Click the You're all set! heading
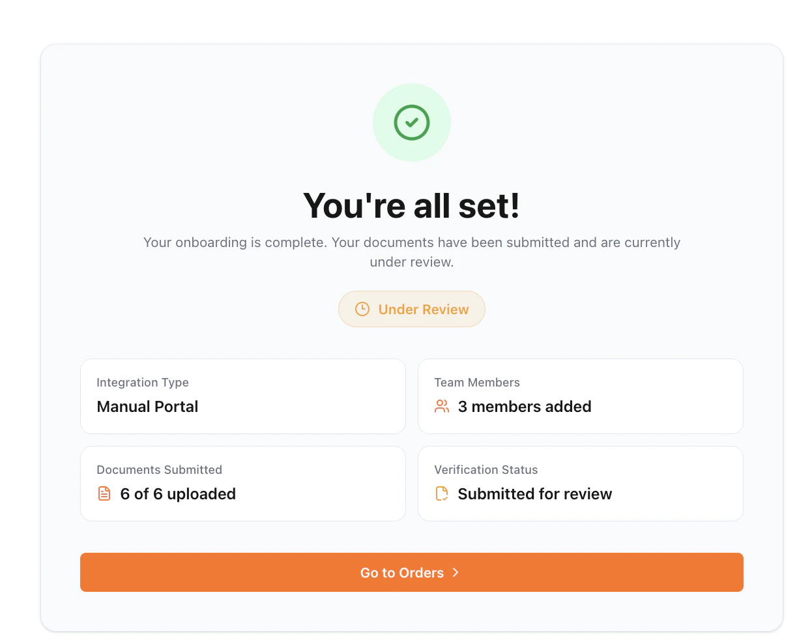The width and height of the screenshot is (812, 644). coord(412,206)
